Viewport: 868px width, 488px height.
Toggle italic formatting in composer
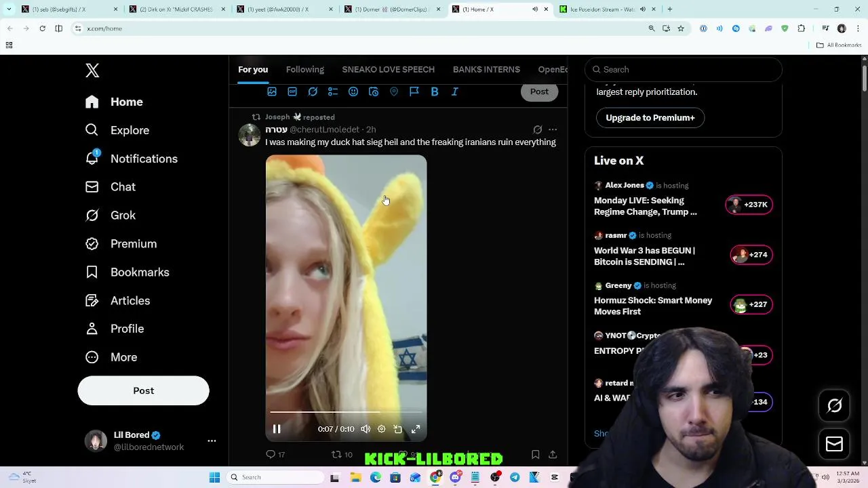(455, 91)
